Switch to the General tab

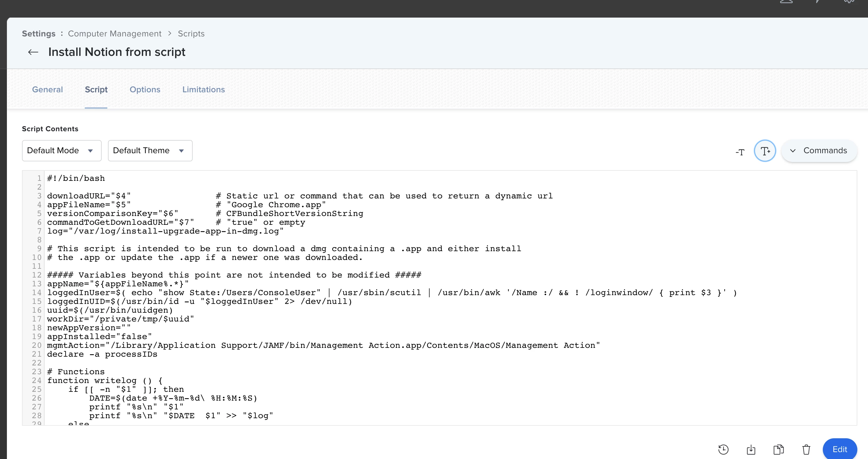[x=47, y=89]
